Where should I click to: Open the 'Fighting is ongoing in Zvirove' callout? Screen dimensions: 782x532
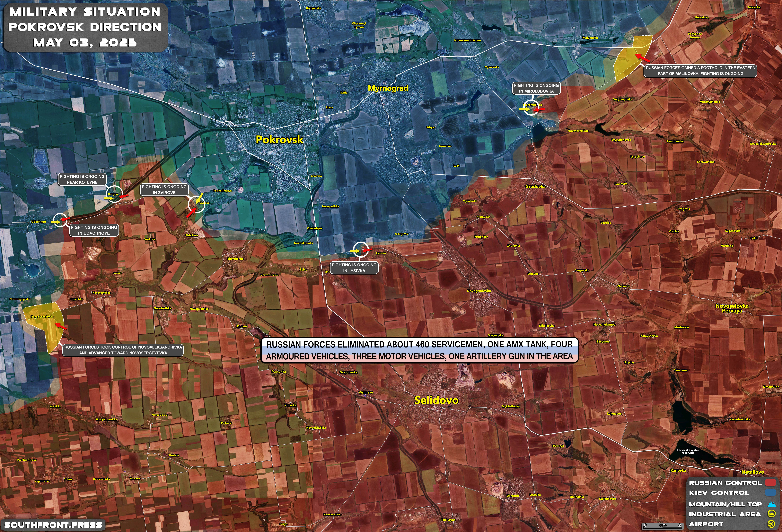tap(164, 190)
